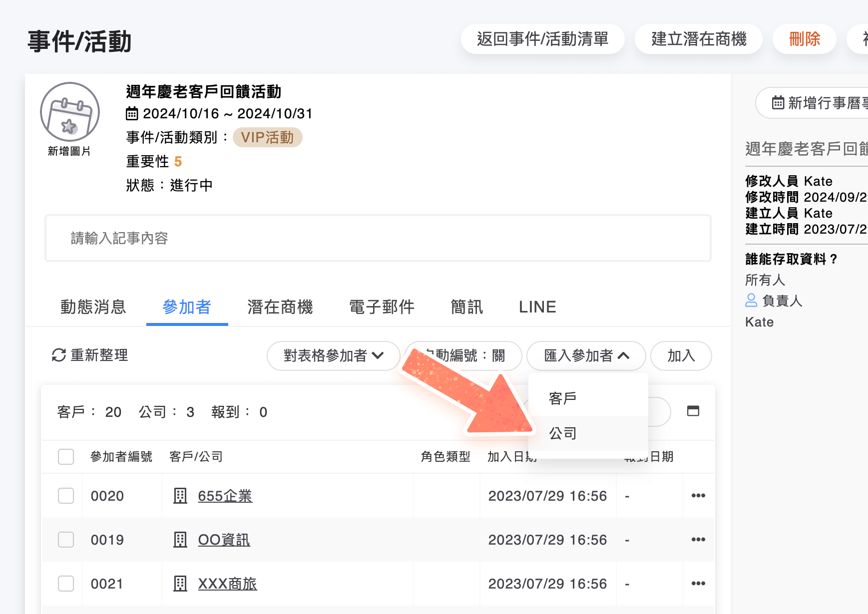Check the checkbox for participant 0020
Screen dimensions: 868x614
tap(65, 496)
